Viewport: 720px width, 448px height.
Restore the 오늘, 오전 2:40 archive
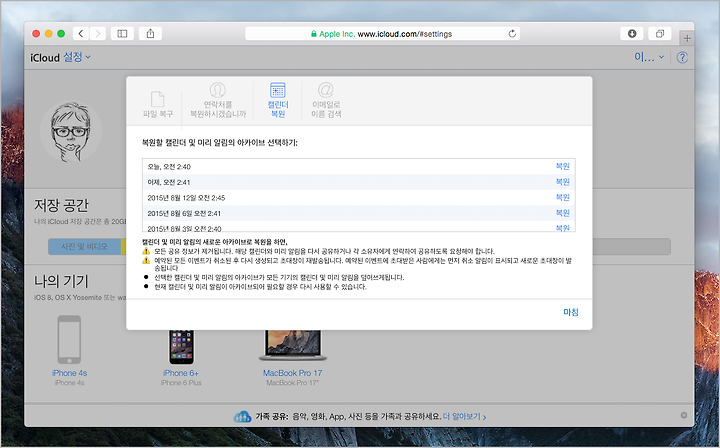click(562, 166)
